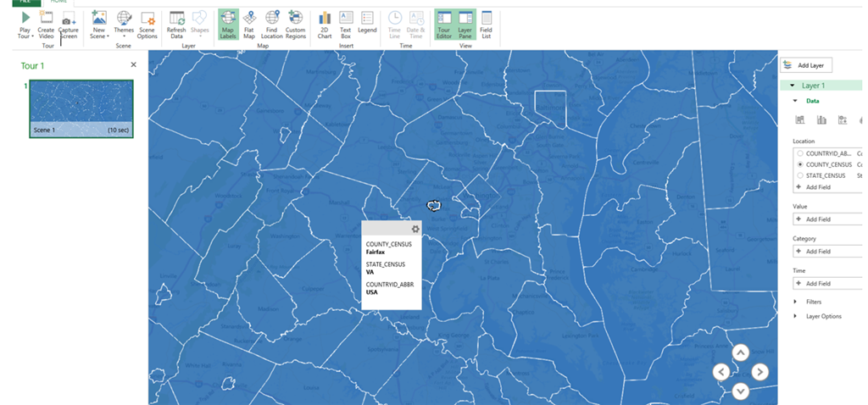Rotate map right with arrow
This screenshot has height=405, width=868.
(x=760, y=372)
